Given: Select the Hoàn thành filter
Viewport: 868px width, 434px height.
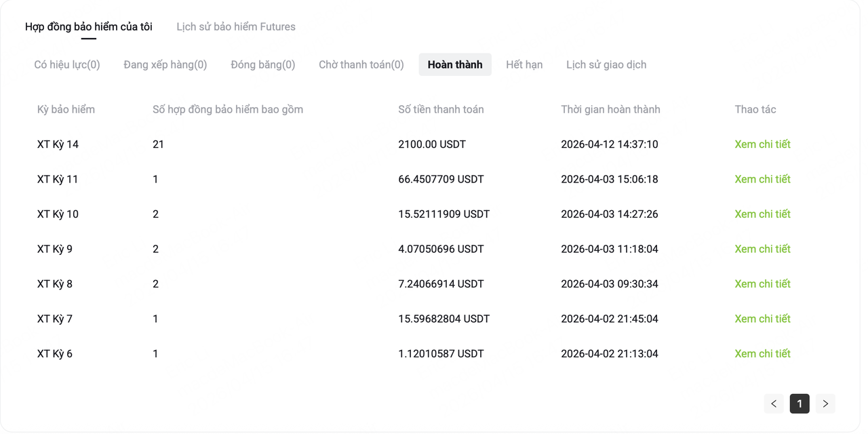Looking at the screenshot, I should point(455,65).
